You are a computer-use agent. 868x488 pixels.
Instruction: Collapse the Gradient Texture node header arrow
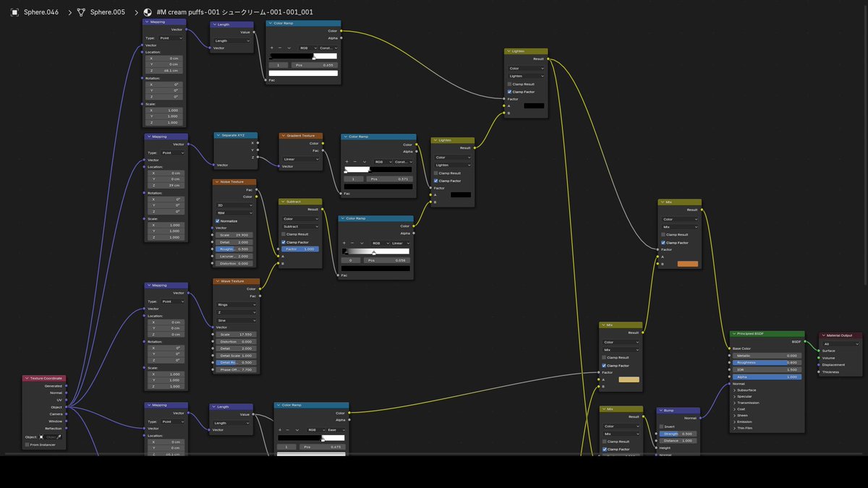283,135
